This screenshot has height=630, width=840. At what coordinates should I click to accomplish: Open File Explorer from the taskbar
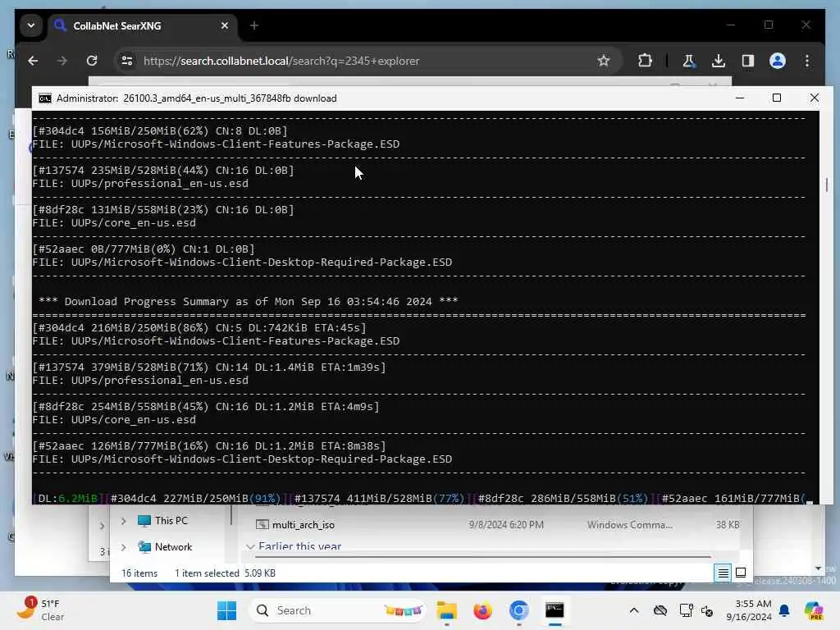click(x=447, y=610)
